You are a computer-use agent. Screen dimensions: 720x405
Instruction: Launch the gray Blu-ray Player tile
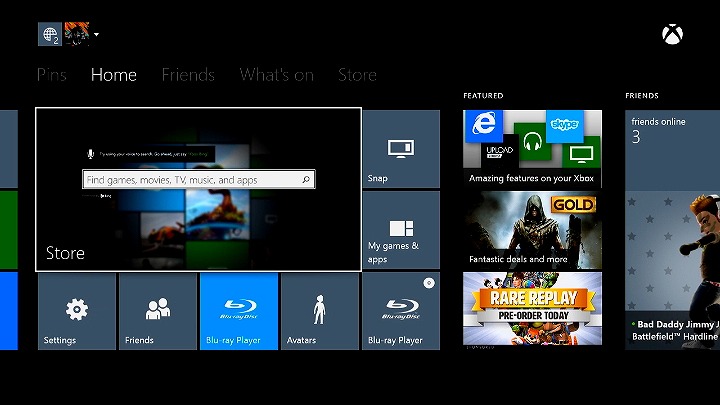(401, 311)
